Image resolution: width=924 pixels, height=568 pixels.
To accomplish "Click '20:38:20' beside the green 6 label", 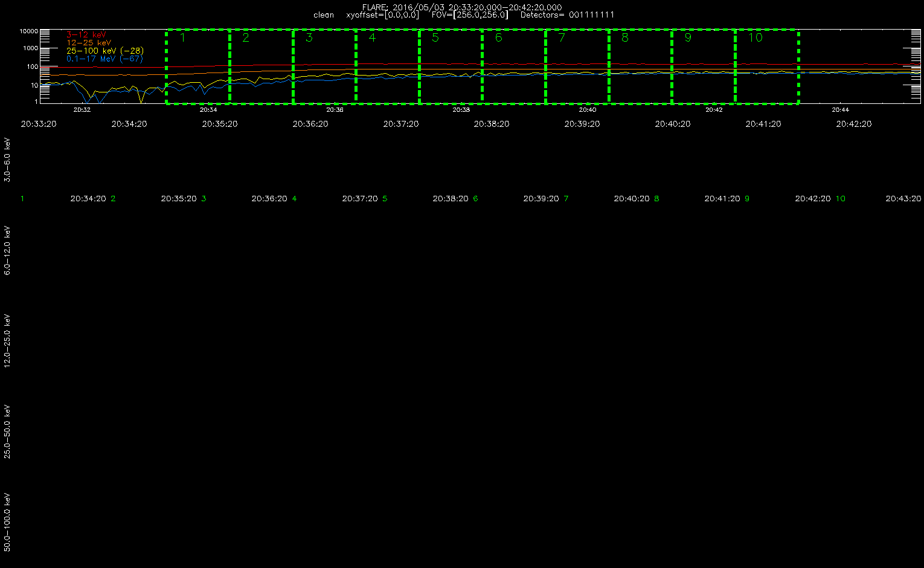I will point(451,199).
